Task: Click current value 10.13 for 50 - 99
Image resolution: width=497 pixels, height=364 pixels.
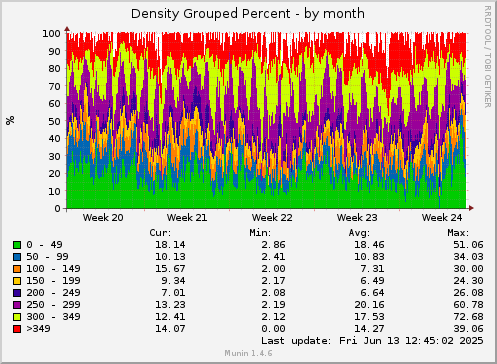Action: tap(170, 257)
